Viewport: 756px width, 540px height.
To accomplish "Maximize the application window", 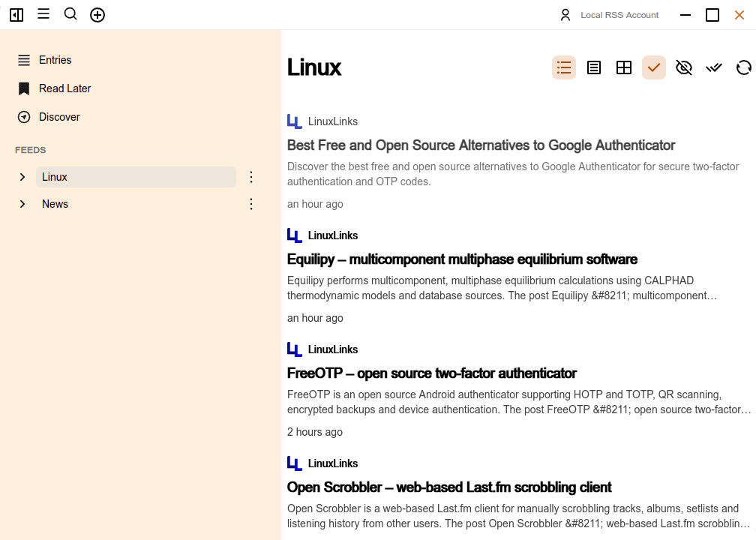I will click(x=712, y=15).
